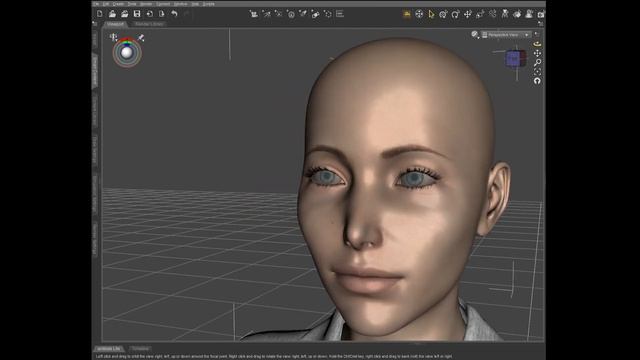
Task: Open the Window menu
Action: [x=180, y=4]
